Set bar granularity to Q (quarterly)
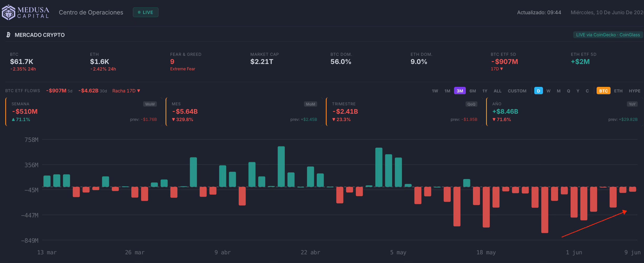The width and height of the screenshot is (644, 263). [568, 91]
